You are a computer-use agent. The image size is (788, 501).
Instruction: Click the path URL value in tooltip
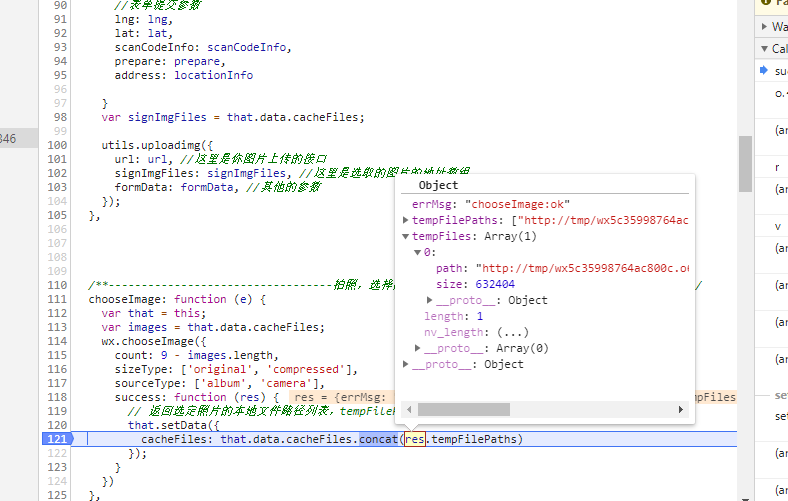click(582, 268)
